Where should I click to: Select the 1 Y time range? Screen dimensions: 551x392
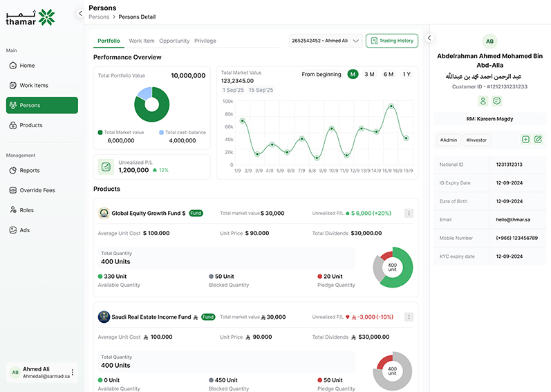pyautogui.click(x=407, y=74)
